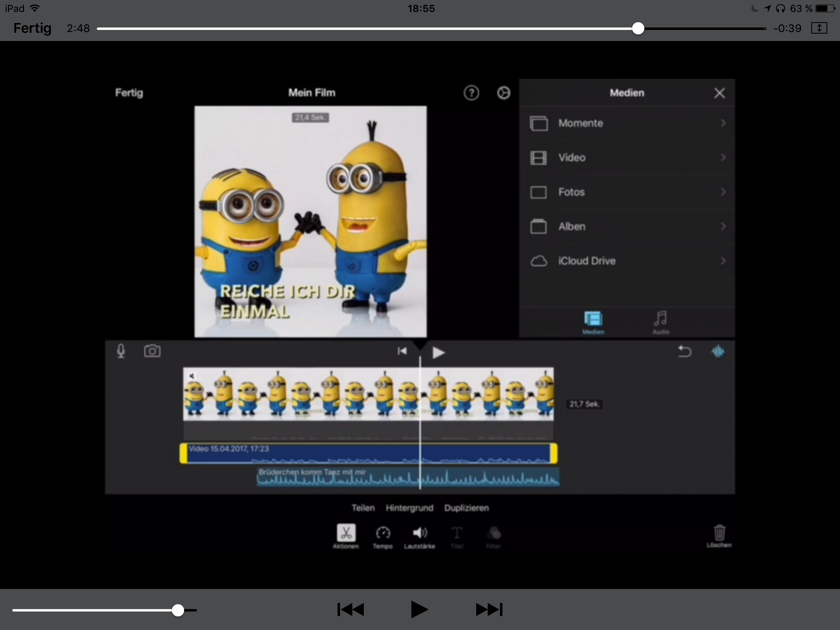This screenshot has height=630, width=840.
Task: Toggle video fullscreen scaling icon
Action: (819, 28)
